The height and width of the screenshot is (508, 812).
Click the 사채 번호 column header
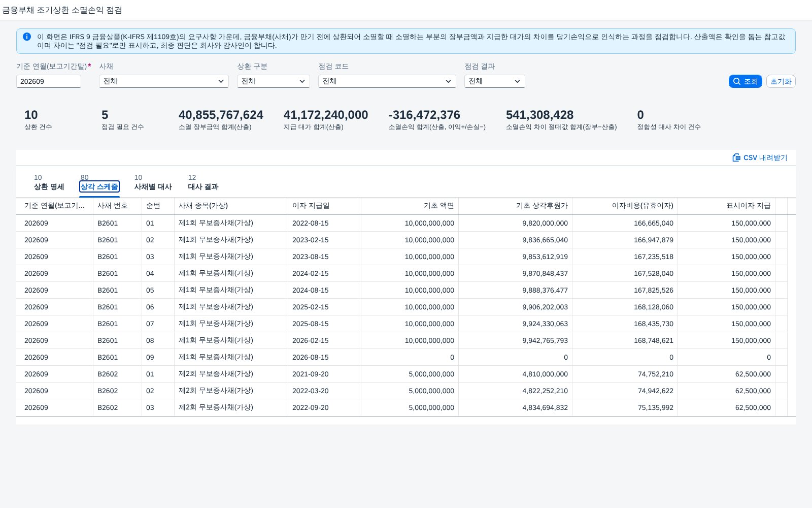click(x=117, y=206)
